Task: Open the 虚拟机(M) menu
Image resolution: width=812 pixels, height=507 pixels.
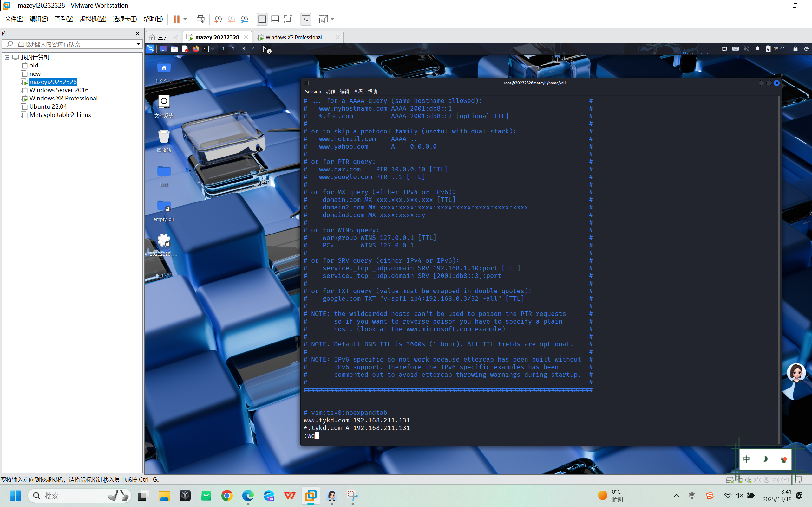Action: 93,19
